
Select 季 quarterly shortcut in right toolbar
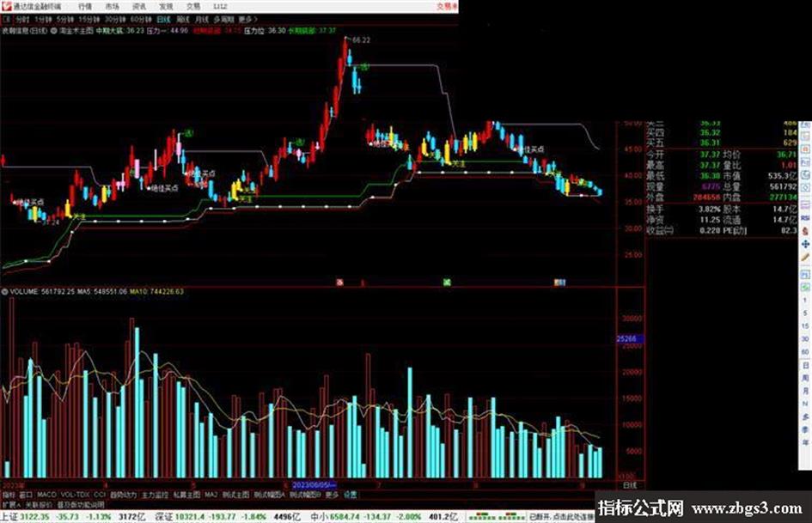(805, 429)
